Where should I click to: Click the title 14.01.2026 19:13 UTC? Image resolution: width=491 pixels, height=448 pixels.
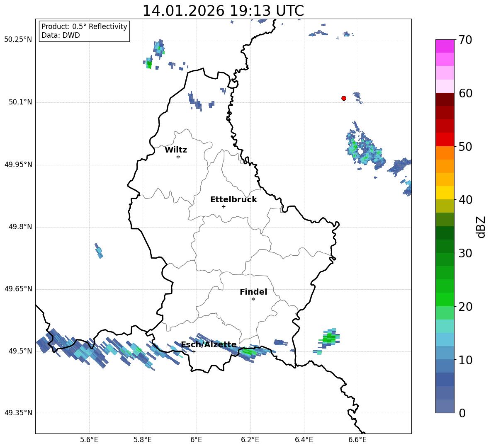223,11
